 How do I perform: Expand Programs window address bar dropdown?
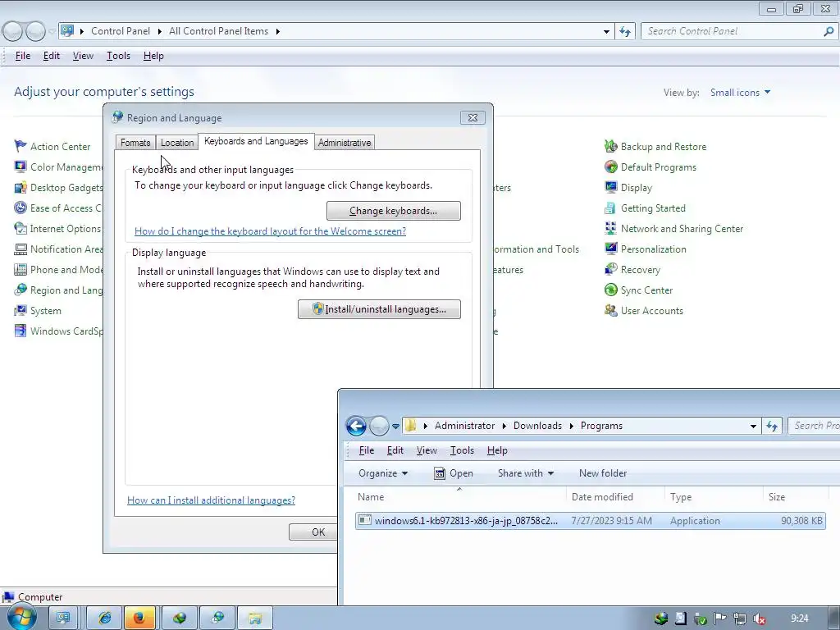753,427
